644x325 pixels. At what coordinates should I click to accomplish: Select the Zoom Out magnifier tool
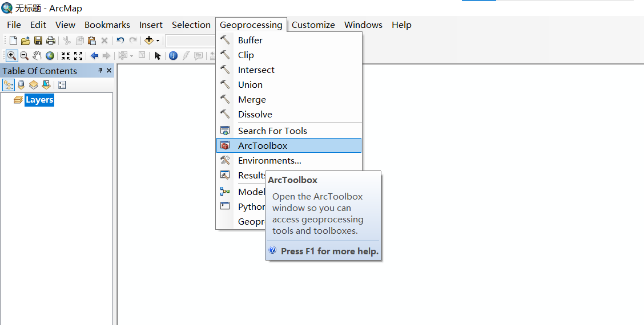tap(24, 55)
